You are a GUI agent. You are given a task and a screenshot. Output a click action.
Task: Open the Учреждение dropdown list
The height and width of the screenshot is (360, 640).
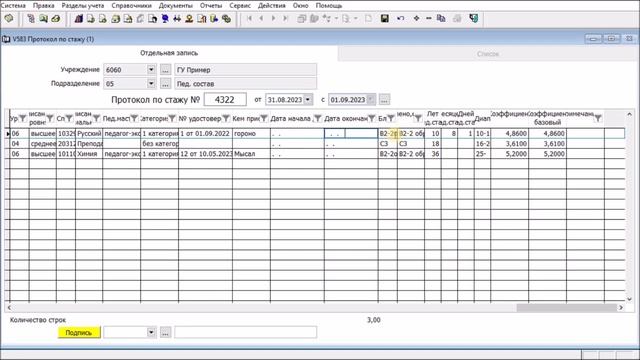tap(151, 70)
